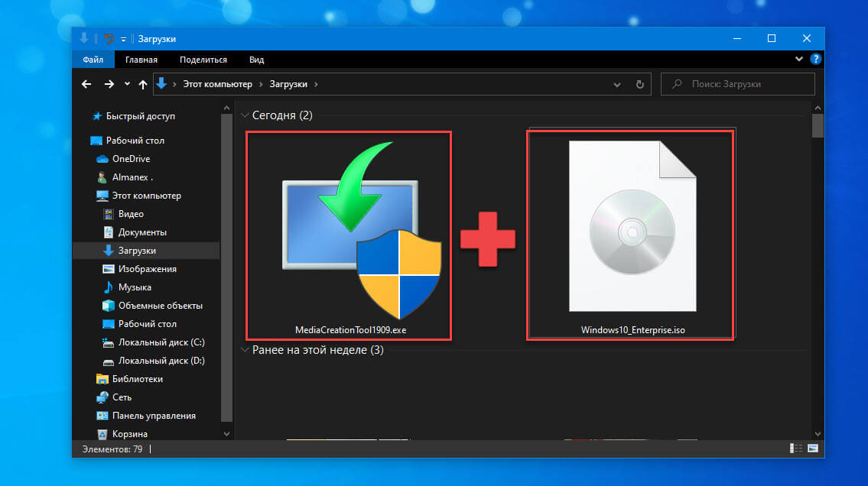Click Элементов: 79 status text
The height and width of the screenshot is (486, 868).
click(x=112, y=449)
